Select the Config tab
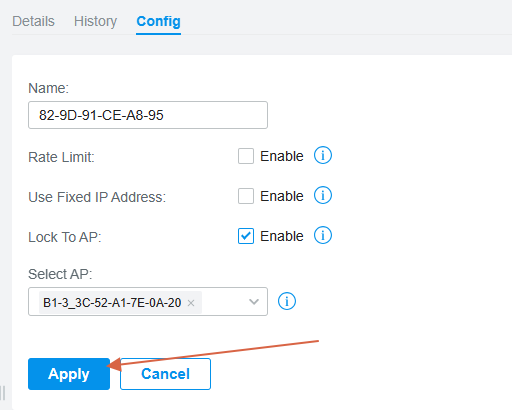The width and height of the screenshot is (512, 410). 158,21
